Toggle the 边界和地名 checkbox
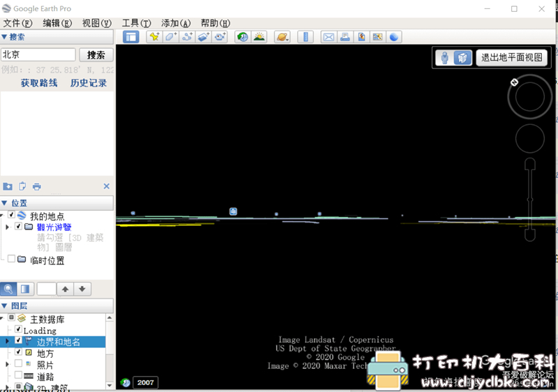 point(19,340)
